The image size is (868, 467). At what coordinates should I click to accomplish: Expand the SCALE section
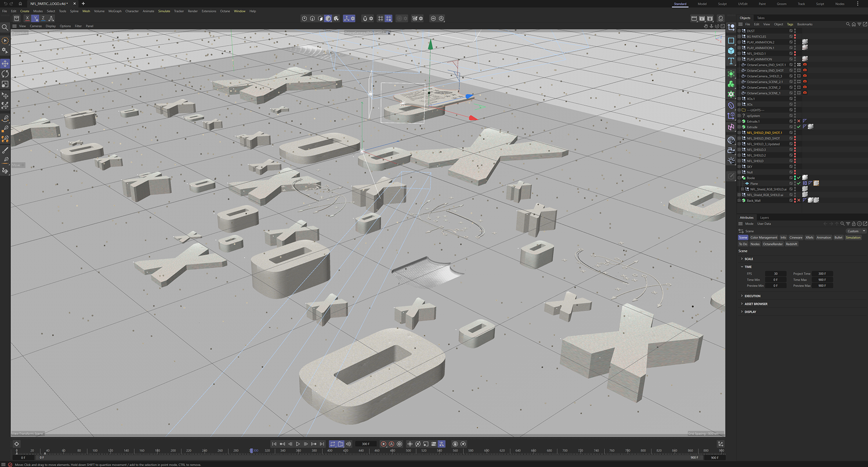click(x=742, y=259)
